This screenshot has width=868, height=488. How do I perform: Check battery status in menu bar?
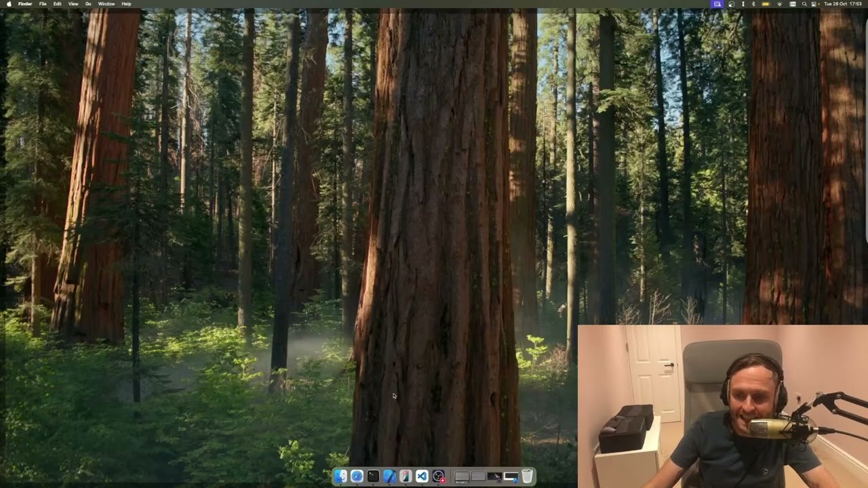point(766,4)
